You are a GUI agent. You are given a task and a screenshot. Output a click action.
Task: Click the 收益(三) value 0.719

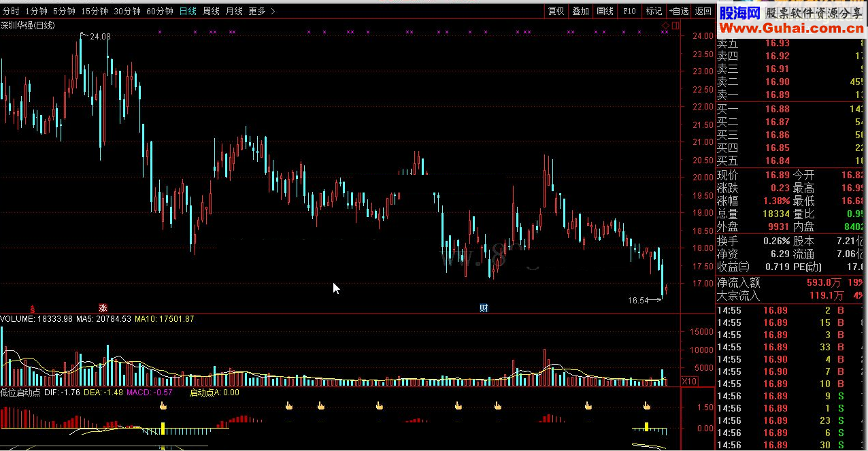[778, 267]
